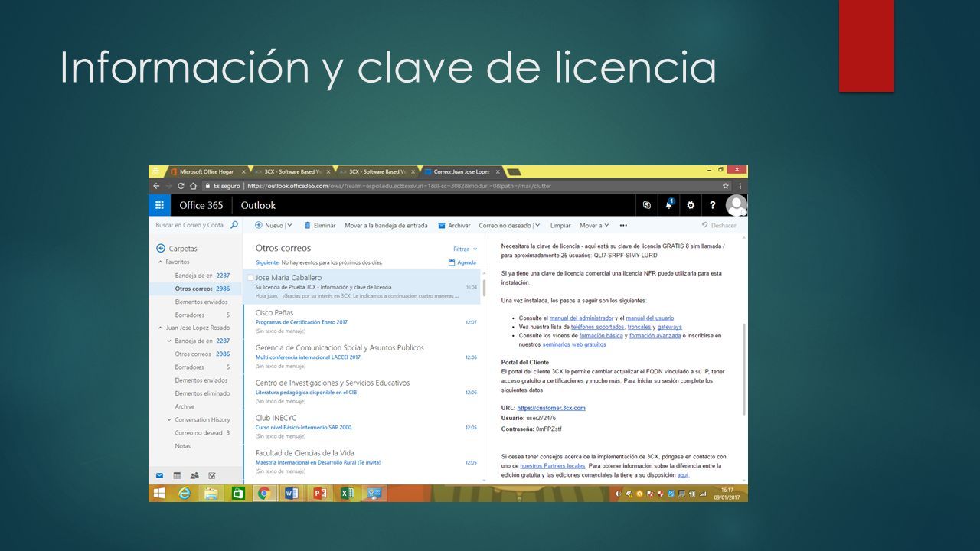Open the manual del usuario link
This screenshot has width=980, height=551.
649,318
